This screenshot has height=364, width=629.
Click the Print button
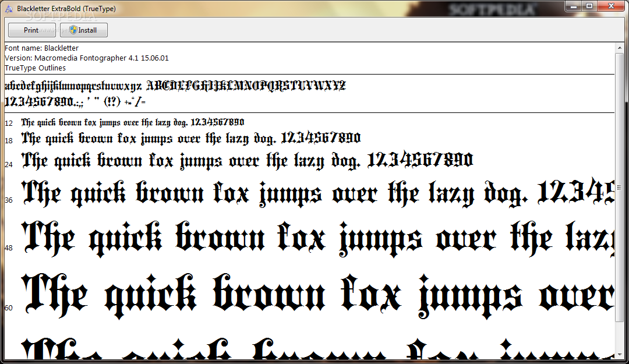coord(31,30)
